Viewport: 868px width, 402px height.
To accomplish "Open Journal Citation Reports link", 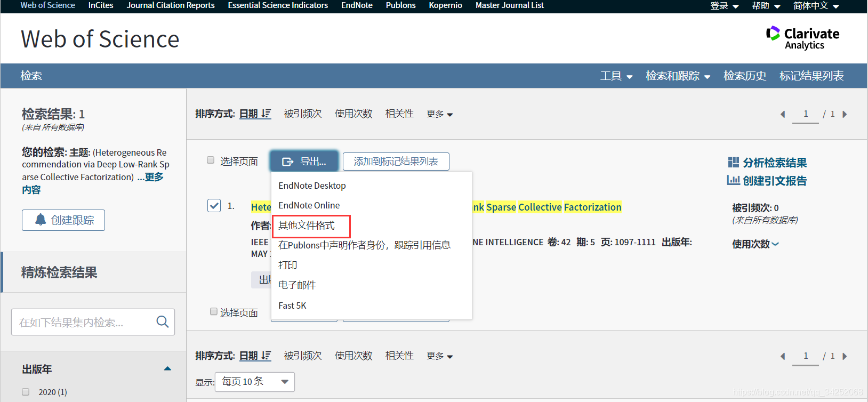I will pos(171,5).
